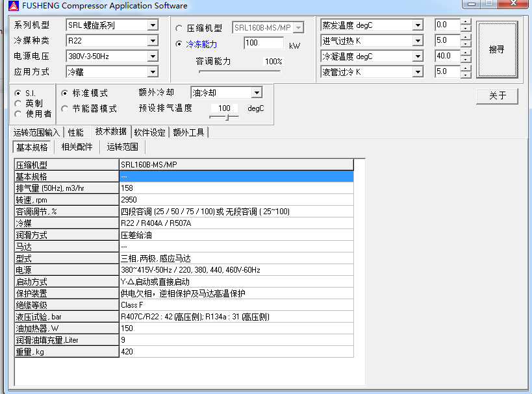Viewport: 532px width, 394px height.
Task: Click the 启动方式 value cell
Action: pyautogui.click(x=236, y=282)
